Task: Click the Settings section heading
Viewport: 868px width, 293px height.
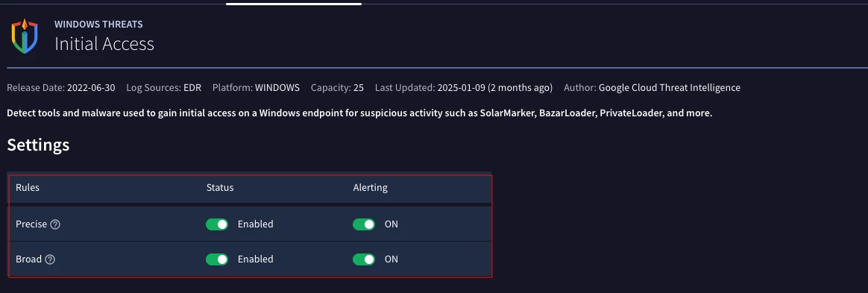Action: [x=38, y=145]
